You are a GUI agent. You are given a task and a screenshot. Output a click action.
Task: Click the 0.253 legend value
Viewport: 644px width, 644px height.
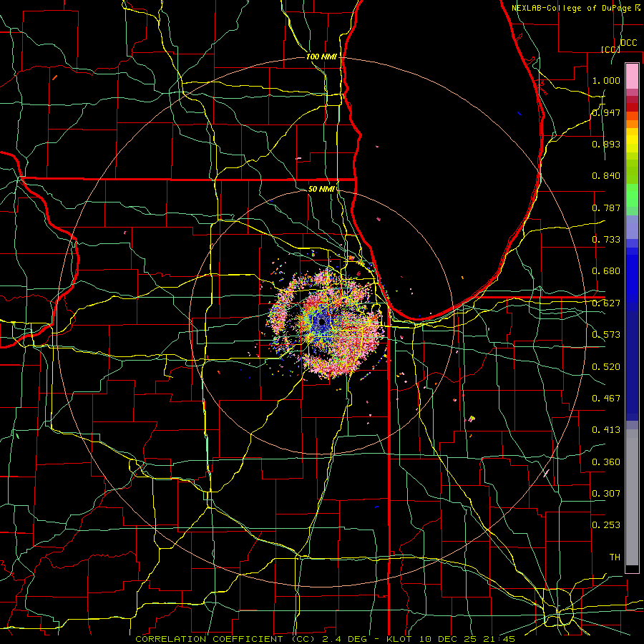pyautogui.click(x=606, y=525)
